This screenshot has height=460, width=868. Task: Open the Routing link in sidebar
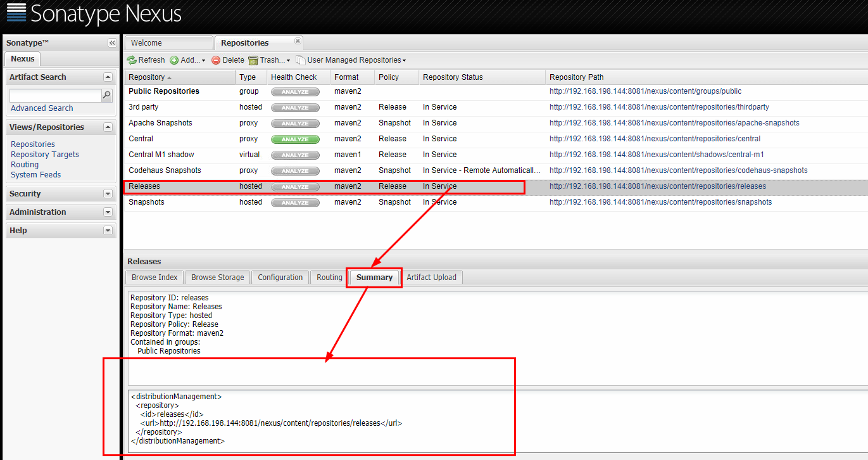click(25, 165)
